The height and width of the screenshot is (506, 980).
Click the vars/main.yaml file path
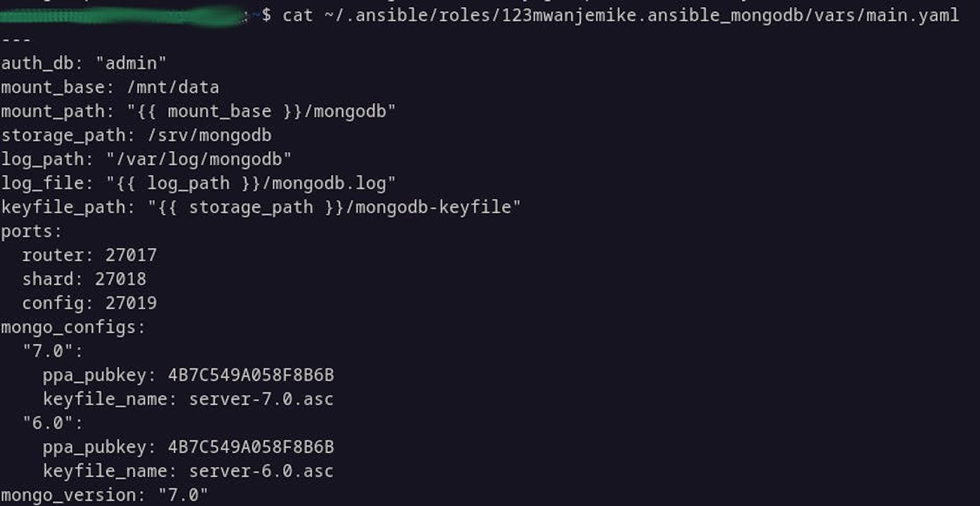pyautogui.click(x=642, y=16)
